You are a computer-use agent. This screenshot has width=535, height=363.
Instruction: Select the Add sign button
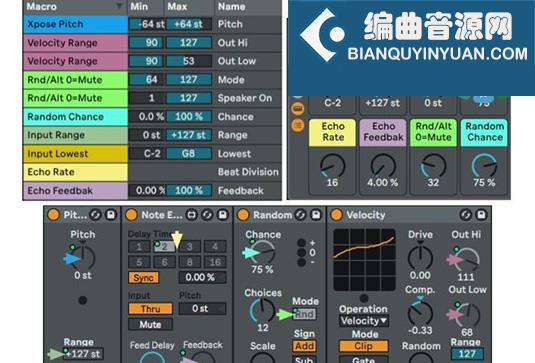[x=304, y=346]
